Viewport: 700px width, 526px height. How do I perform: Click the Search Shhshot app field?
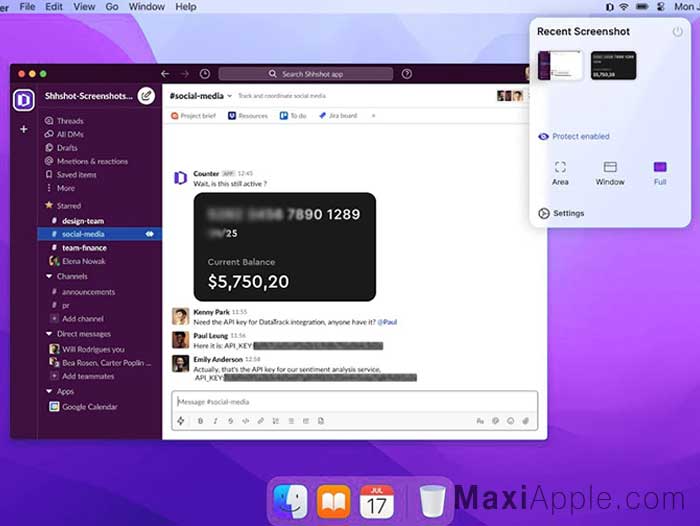pyautogui.click(x=306, y=74)
